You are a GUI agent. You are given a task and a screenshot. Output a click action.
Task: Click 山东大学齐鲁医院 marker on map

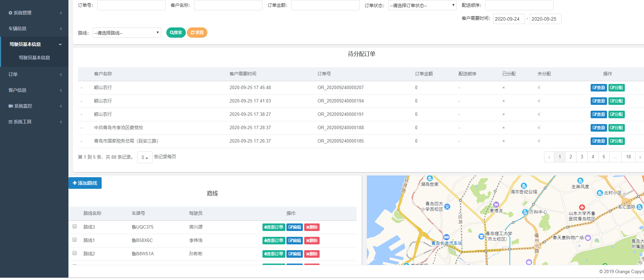coord(582,207)
